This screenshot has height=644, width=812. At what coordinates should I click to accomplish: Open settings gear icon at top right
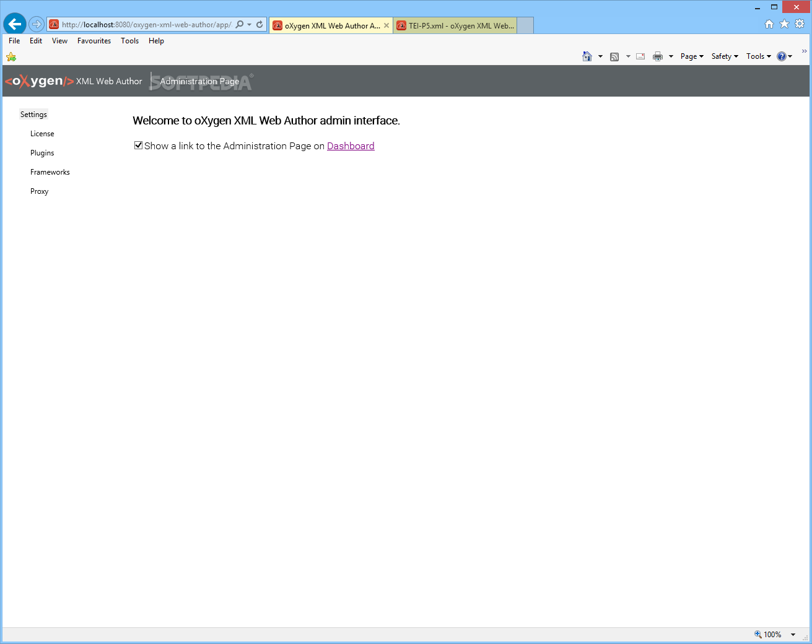pos(800,24)
